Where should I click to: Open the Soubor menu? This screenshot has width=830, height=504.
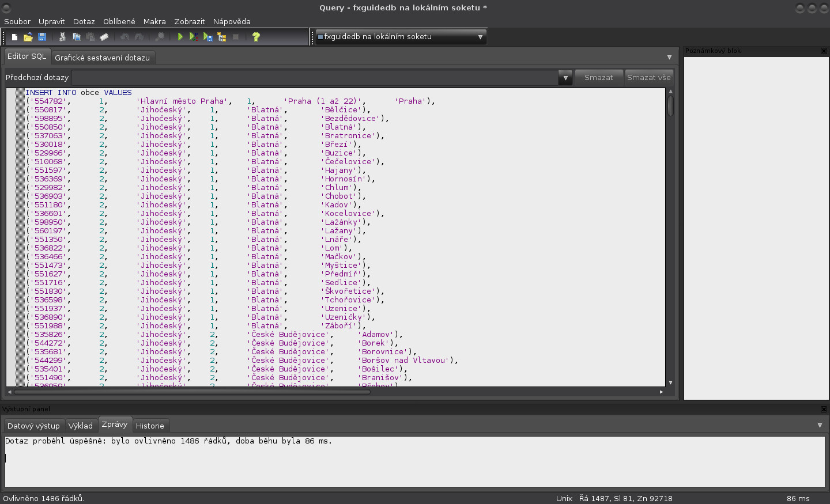click(17, 21)
